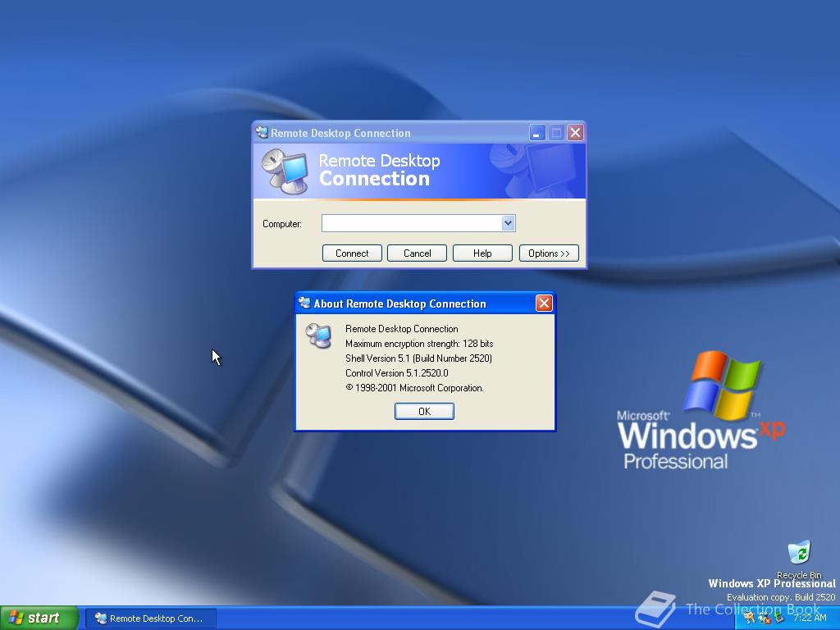Click the satellite dish icon in About dialog

pos(319,336)
